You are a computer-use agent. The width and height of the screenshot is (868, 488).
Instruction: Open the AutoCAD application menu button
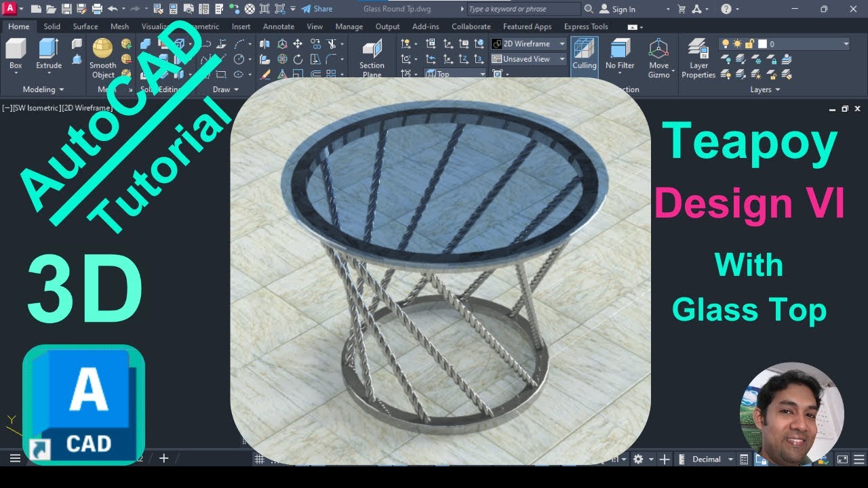point(10,9)
